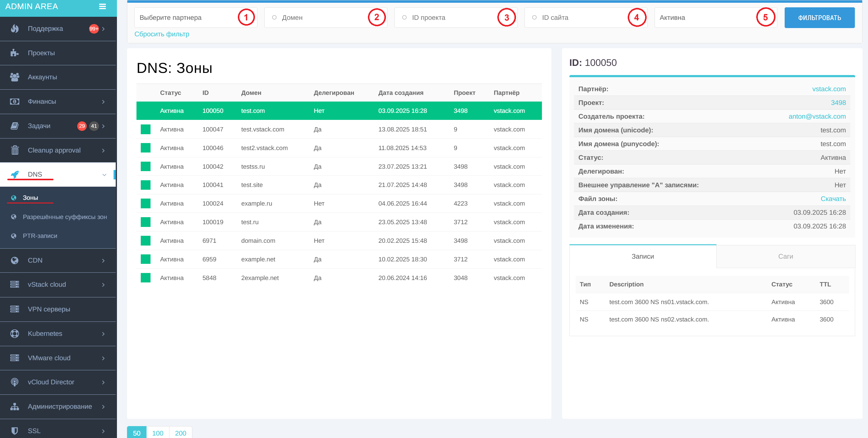Select the radio circle in Project ID filter
Viewport: 868px width, 438px height.
pyautogui.click(x=404, y=17)
